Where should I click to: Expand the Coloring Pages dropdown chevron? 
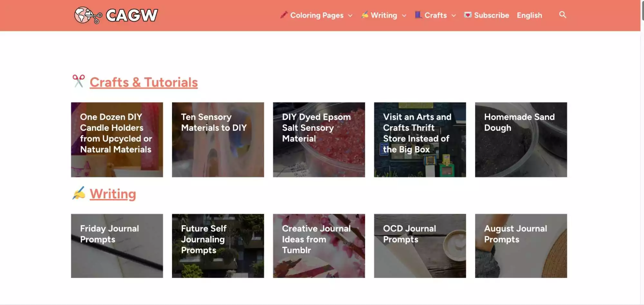pos(350,15)
